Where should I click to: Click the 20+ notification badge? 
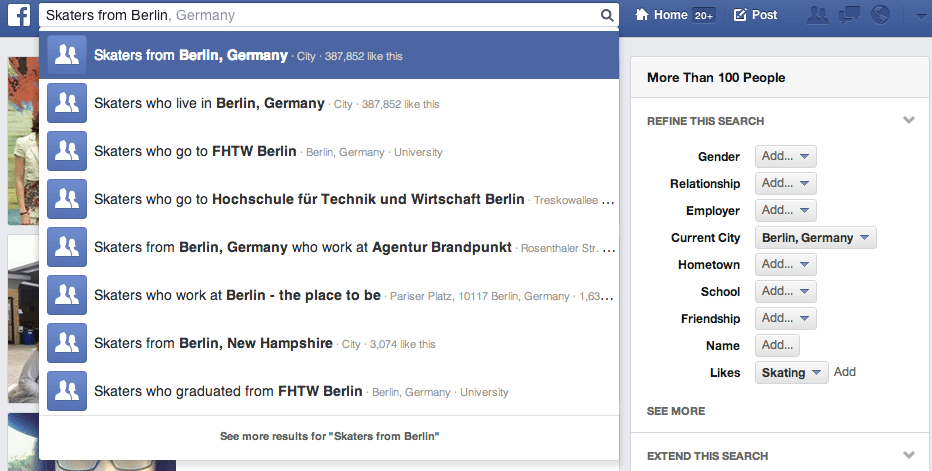[704, 15]
